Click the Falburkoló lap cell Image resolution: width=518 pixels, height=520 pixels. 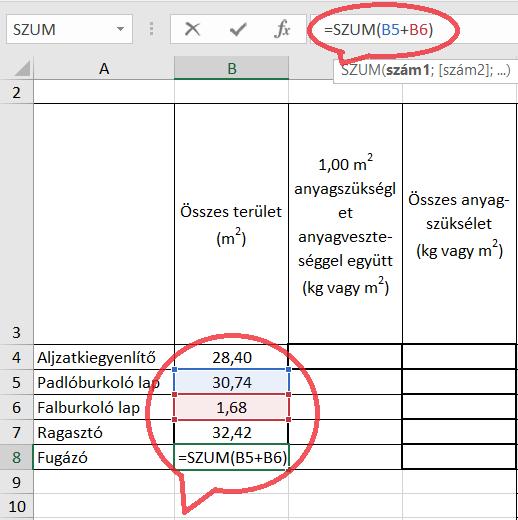pyautogui.click(x=104, y=407)
